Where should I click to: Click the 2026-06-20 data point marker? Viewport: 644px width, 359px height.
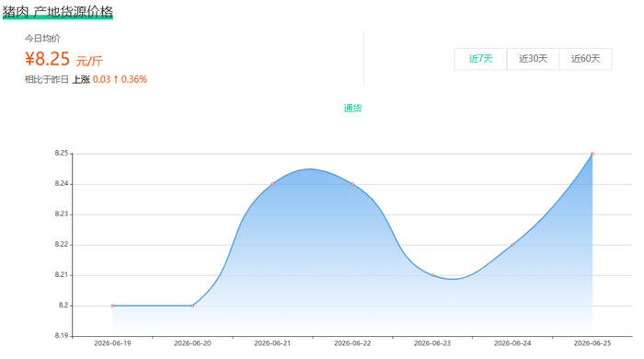tap(192, 306)
